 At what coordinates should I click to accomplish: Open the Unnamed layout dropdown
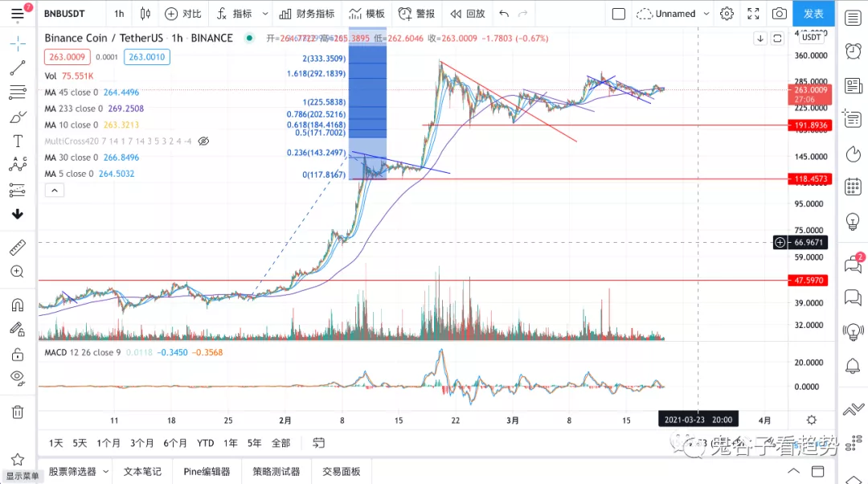(675, 14)
